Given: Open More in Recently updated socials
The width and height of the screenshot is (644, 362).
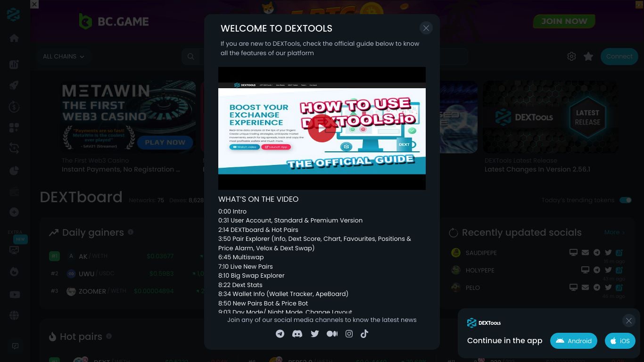Looking at the screenshot, I should pyautogui.click(x=614, y=232).
